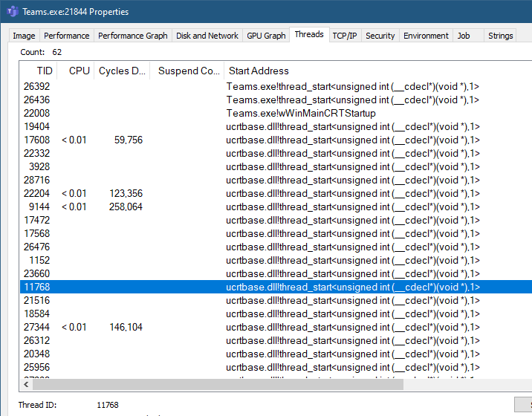Select thread row with TID 27344

tap(223, 328)
